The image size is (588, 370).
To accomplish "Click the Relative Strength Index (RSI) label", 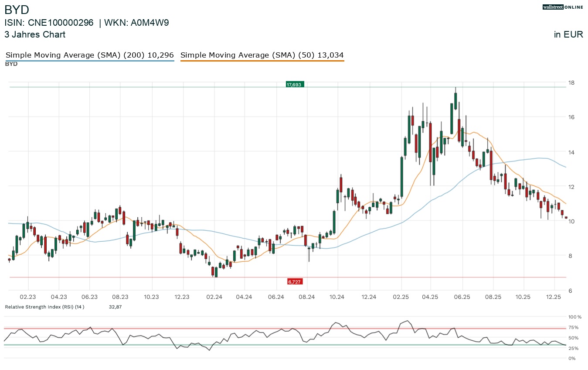I will [44, 307].
